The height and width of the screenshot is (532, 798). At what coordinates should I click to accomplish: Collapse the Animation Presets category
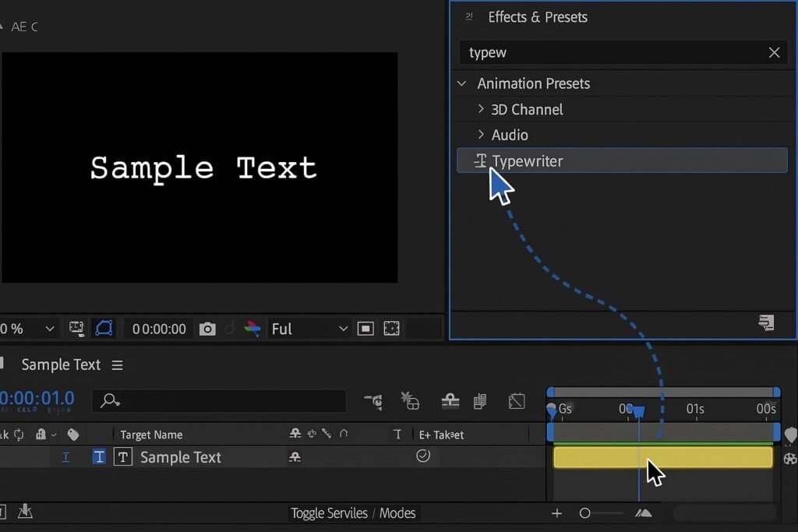coord(462,83)
